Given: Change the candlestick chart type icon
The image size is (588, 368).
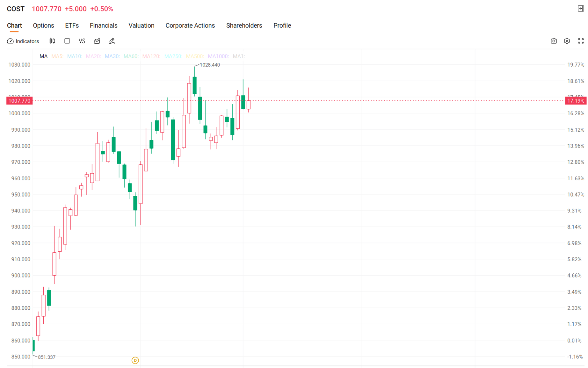Looking at the screenshot, I should coord(52,41).
